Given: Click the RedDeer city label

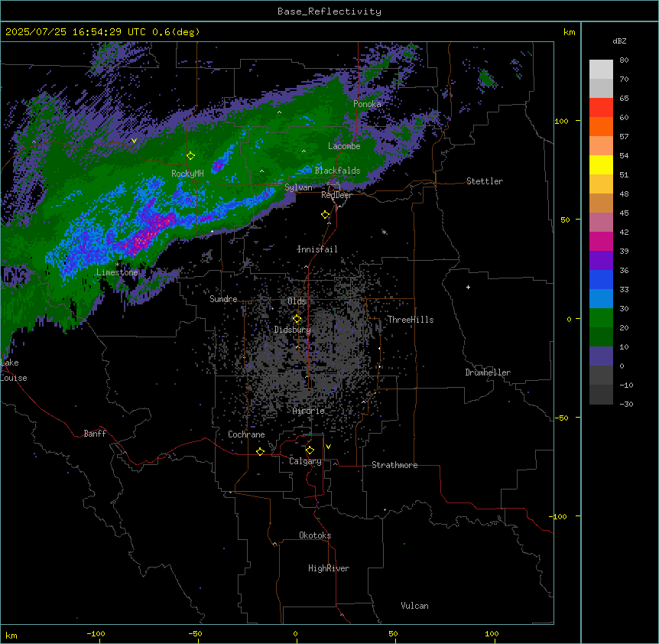Looking at the screenshot, I should (x=336, y=195).
